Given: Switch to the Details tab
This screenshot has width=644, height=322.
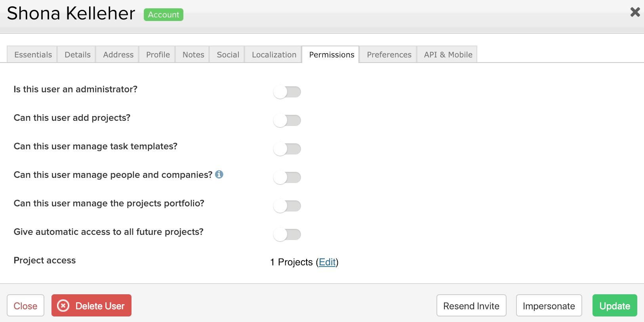Looking at the screenshot, I should [x=78, y=55].
